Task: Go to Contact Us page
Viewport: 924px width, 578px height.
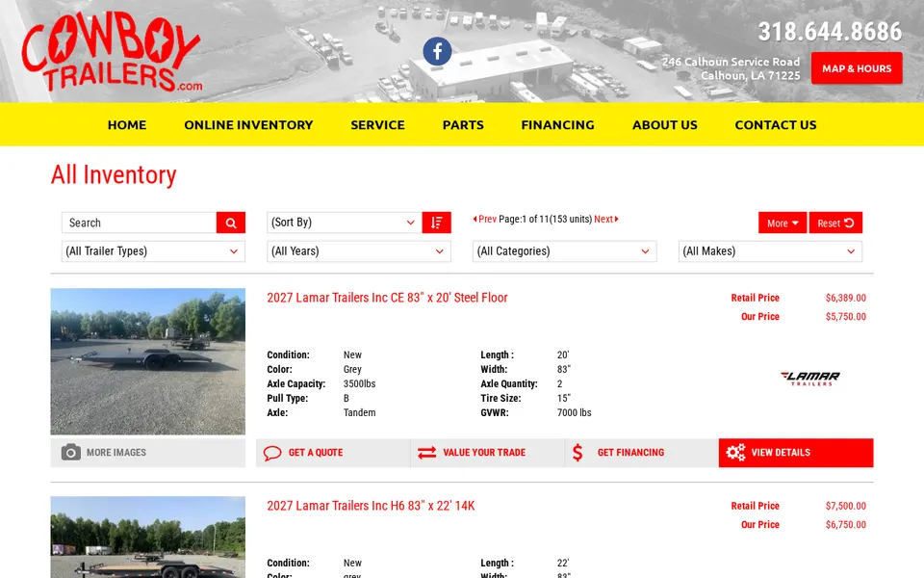Action: pyautogui.click(x=776, y=125)
